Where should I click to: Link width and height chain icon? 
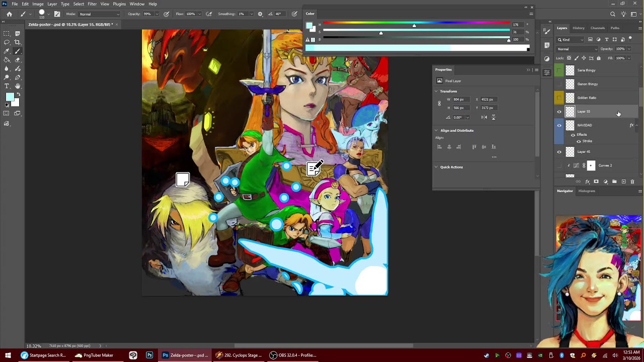click(439, 104)
